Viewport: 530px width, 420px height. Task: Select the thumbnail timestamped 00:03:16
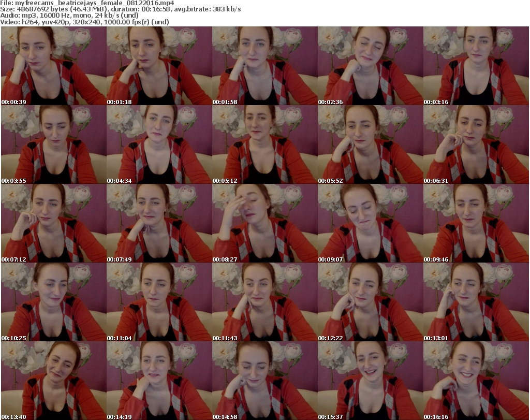[x=476, y=66]
